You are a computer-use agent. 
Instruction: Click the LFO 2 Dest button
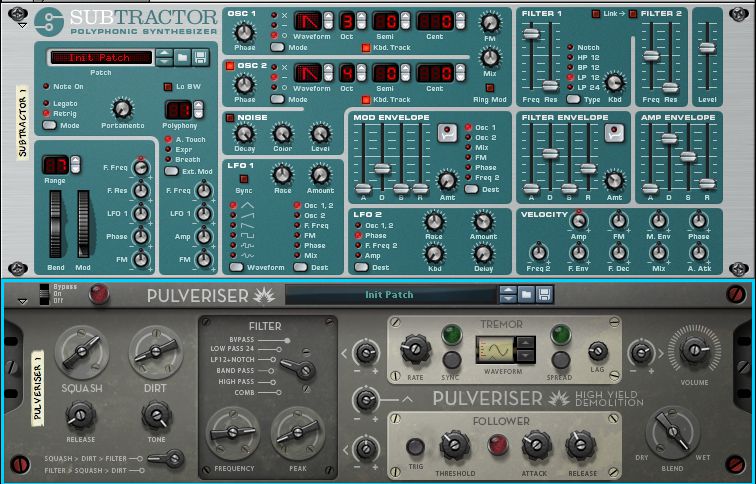point(361,267)
